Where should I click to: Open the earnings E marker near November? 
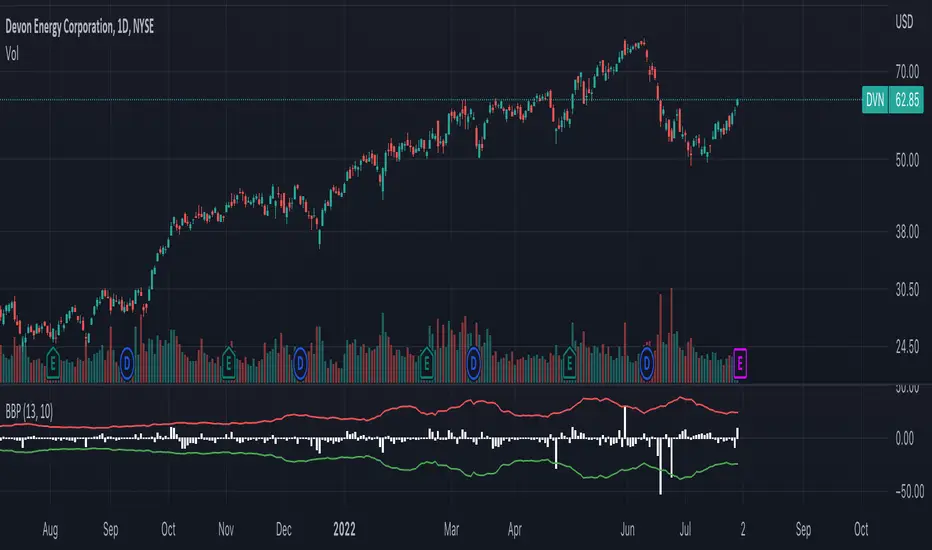coord(228,362)
